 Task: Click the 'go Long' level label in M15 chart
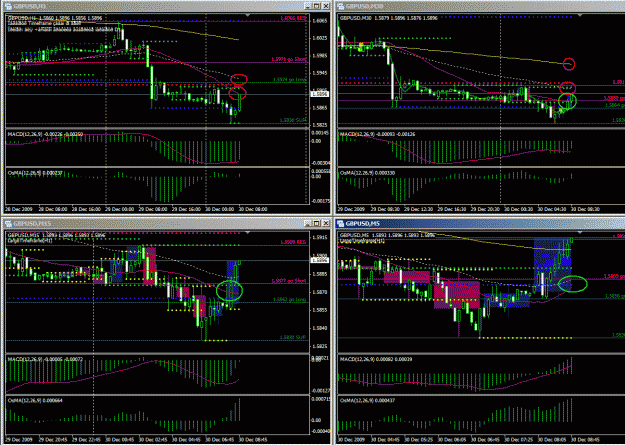[290, 299]
